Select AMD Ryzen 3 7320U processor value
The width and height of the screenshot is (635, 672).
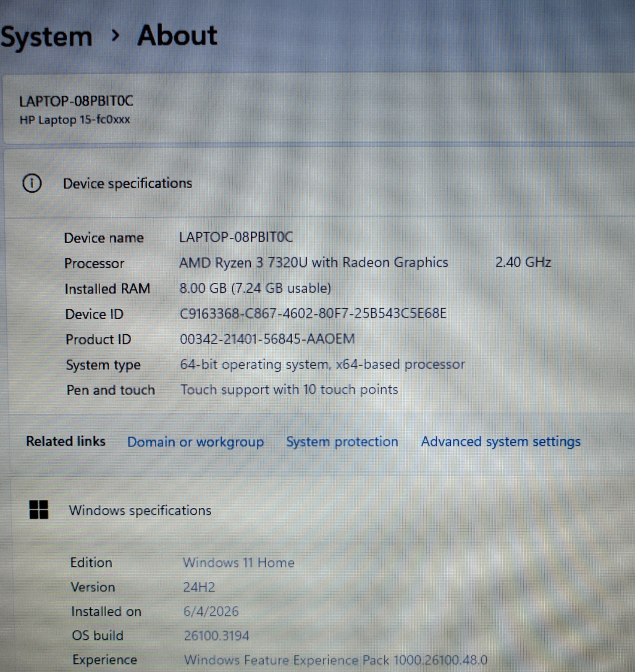pyautogui.click(x=314, y=262)
